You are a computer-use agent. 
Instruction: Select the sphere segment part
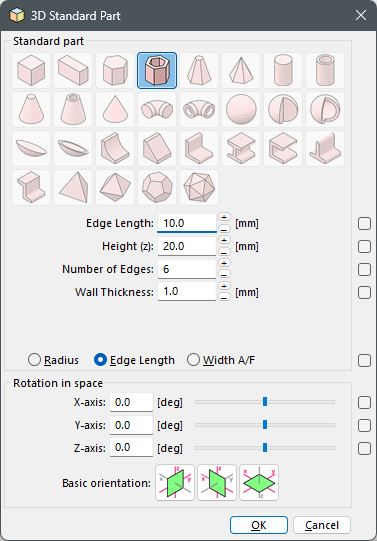pos(283,109)
